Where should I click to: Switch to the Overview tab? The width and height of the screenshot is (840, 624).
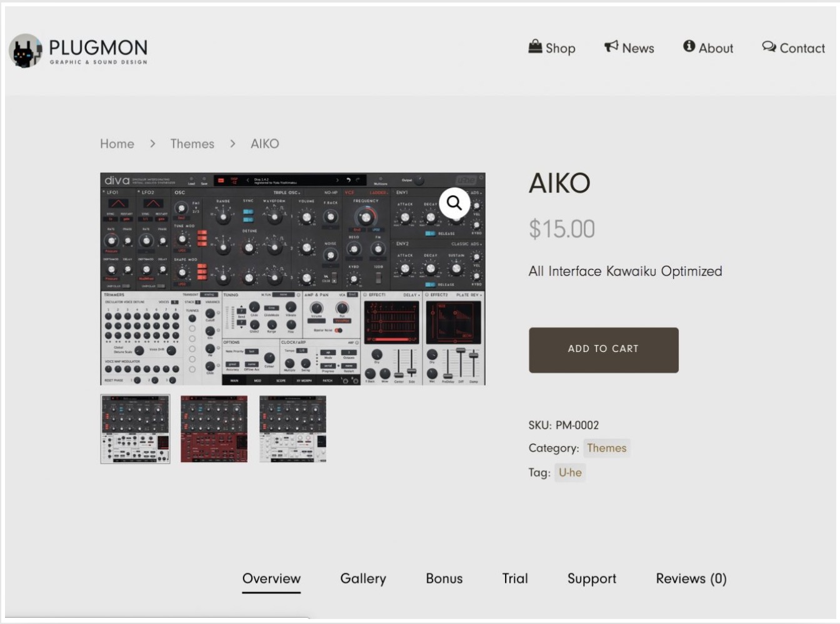tap(271, 579)
